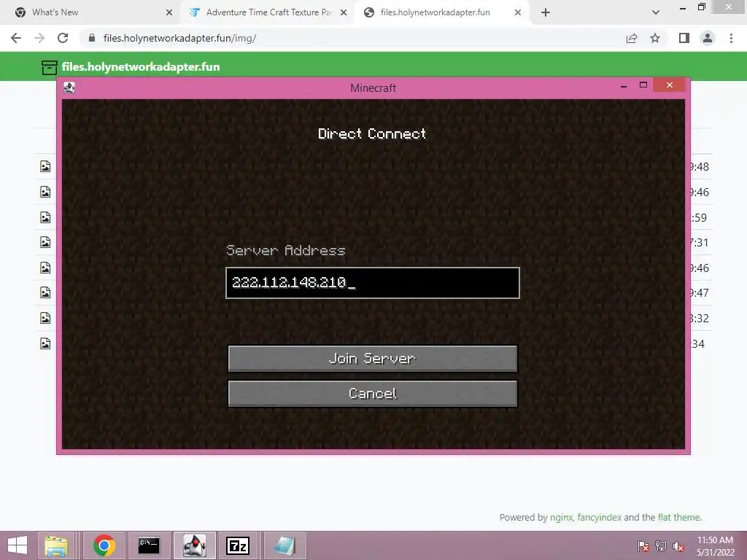Bookmark this page with the star
Image resolution: width=747 pixels, height=560 pixels.
(655, 38)
